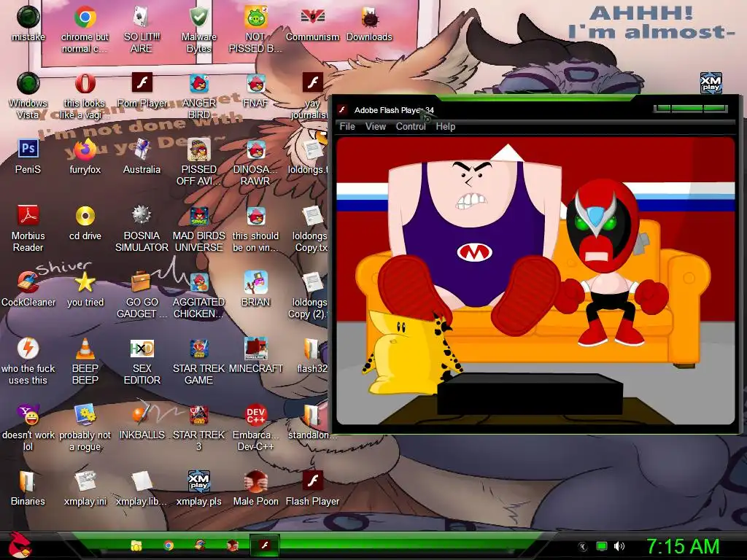The width and height of the screenshot is (747, 560).
Task: Open the 'DINOSA... RAWR' icon
Action: coord(255,163)
